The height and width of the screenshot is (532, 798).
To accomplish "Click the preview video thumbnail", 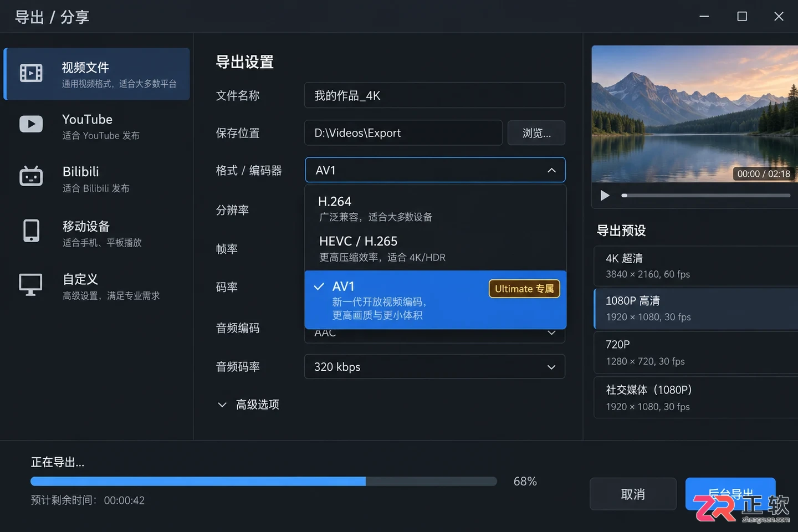I will coord(695,114).
